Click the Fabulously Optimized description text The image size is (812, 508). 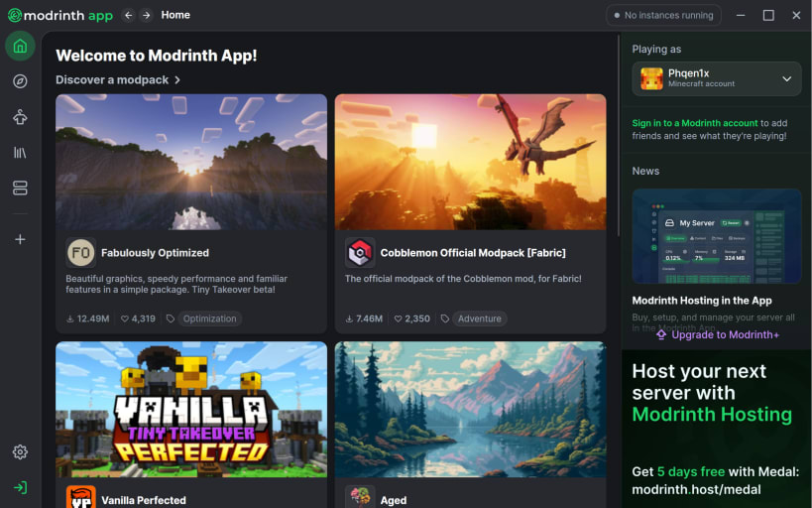pos(176,284)
